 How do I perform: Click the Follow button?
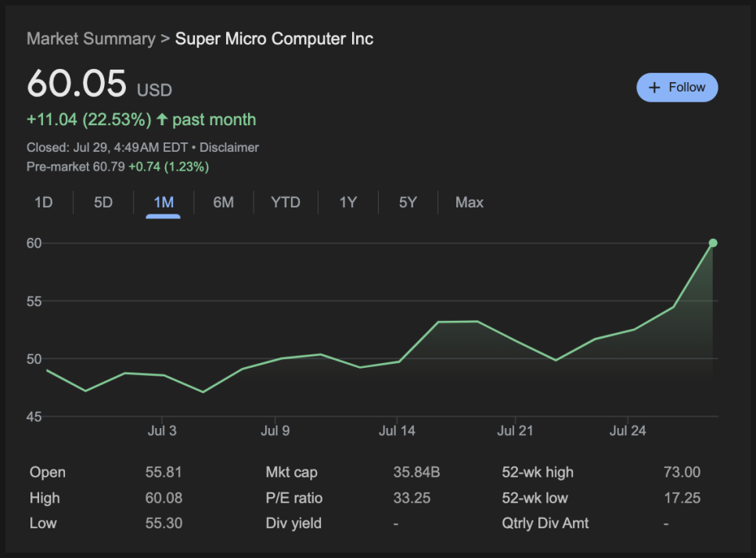[677, 88]
